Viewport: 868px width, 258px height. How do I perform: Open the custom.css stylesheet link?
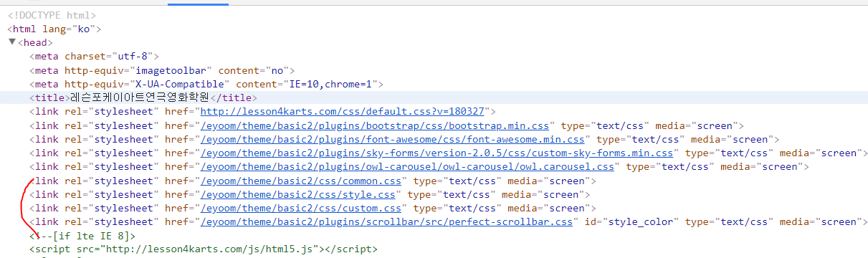[302, 209]
